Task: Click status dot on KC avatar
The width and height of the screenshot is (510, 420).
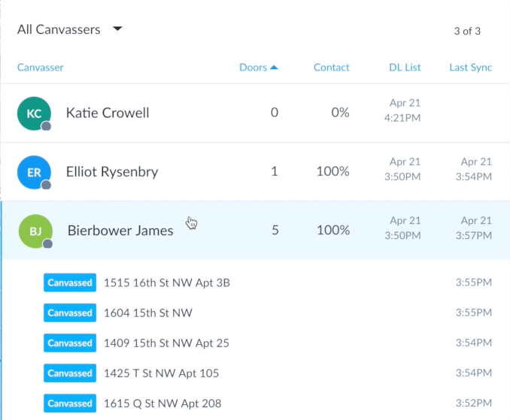Action: click(x=46, y=126)
